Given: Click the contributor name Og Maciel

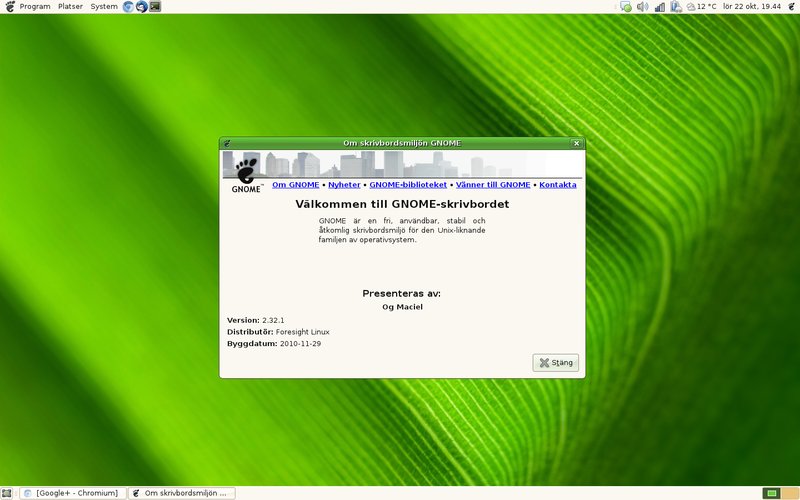Looking at the screenshot, I should (403, 307).
